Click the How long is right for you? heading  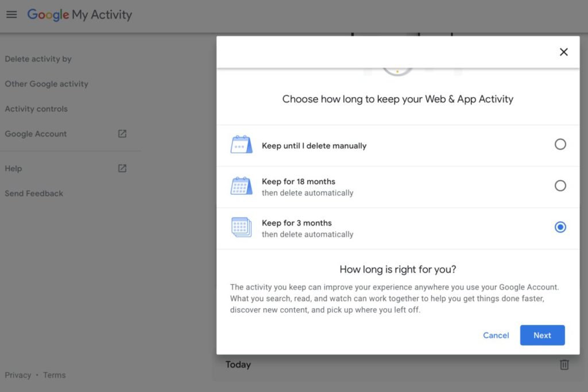coord(398,269)
